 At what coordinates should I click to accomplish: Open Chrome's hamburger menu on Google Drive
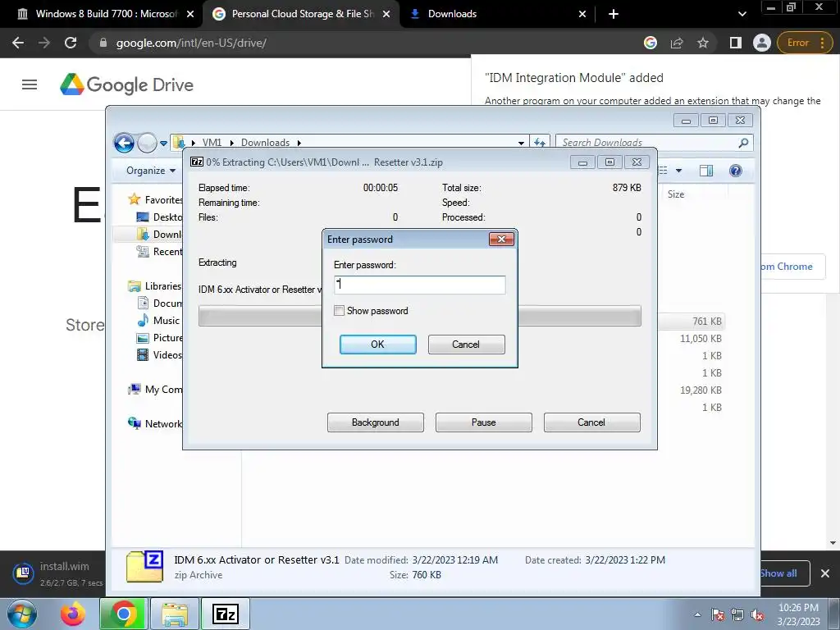click(30, 84)
